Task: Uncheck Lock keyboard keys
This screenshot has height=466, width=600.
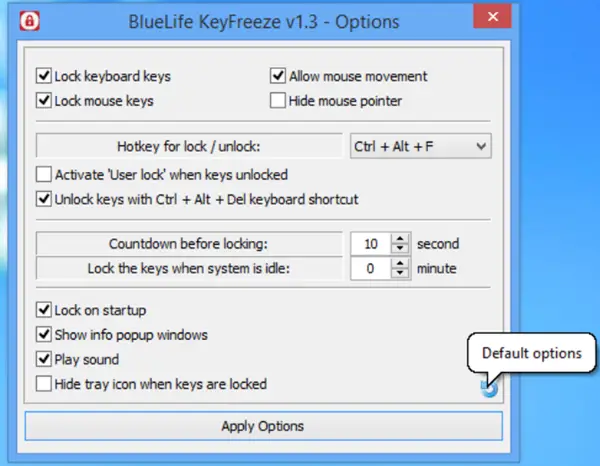Action: [x=44, y=76]
